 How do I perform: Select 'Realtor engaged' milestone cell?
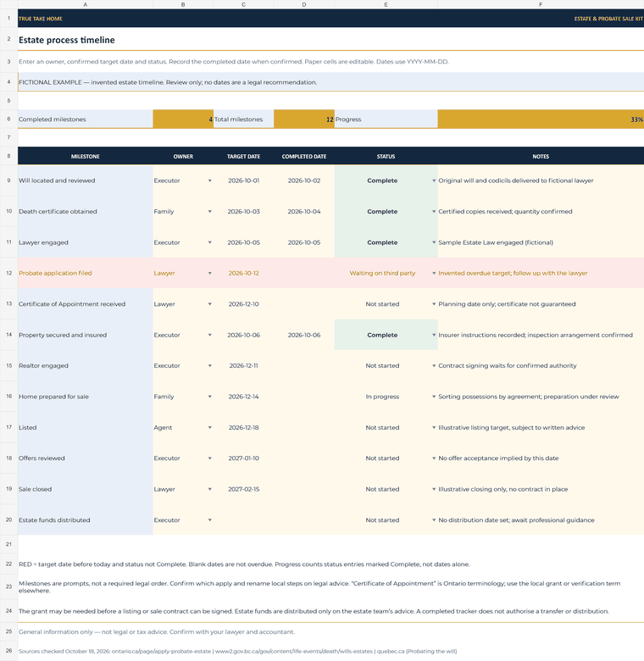point(85,365)
